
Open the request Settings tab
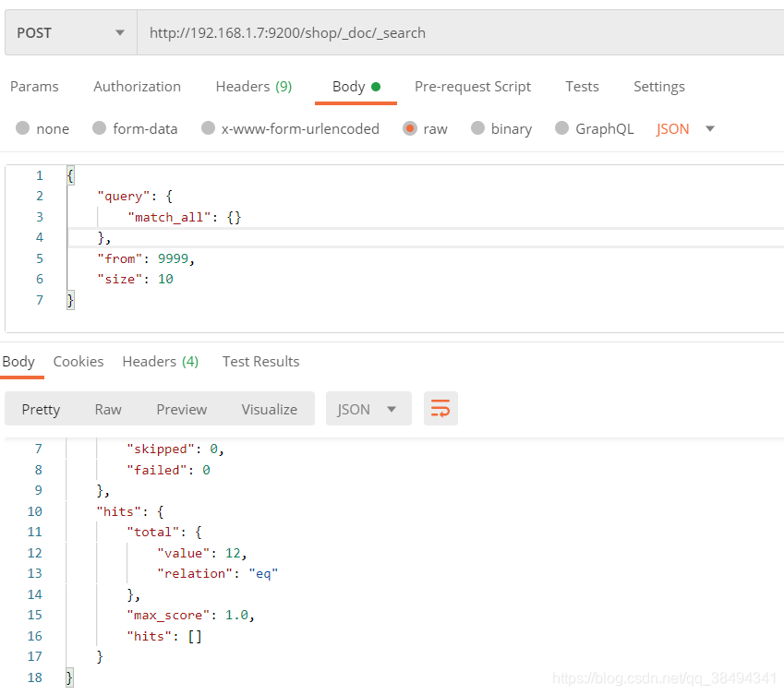point(658,87)
